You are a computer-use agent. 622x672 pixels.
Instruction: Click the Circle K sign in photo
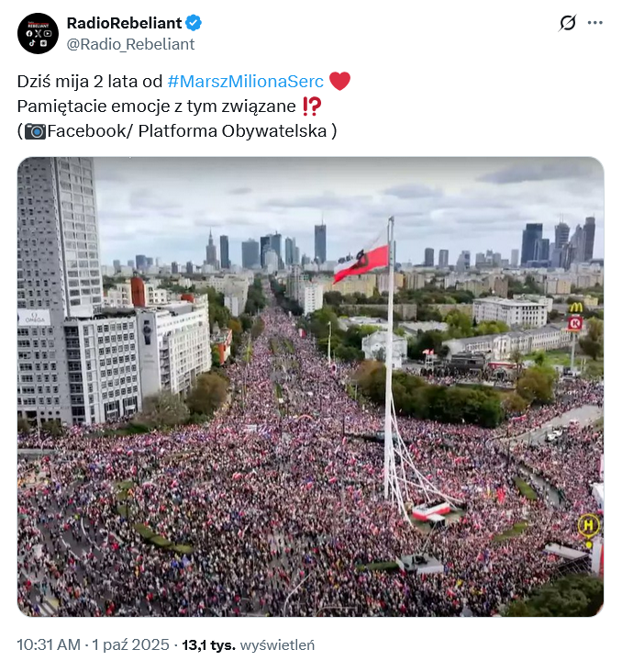pyautogui.click(x=574, y=323)
